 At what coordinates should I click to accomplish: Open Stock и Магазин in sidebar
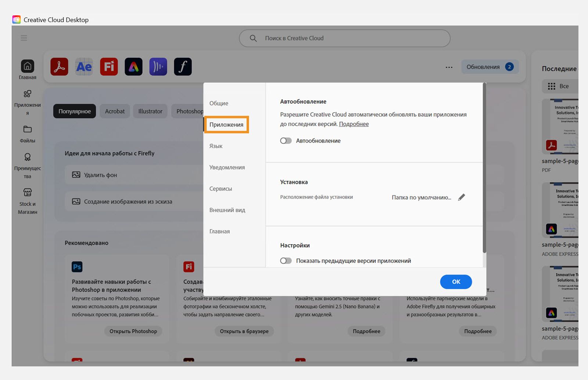click(28, 201)
